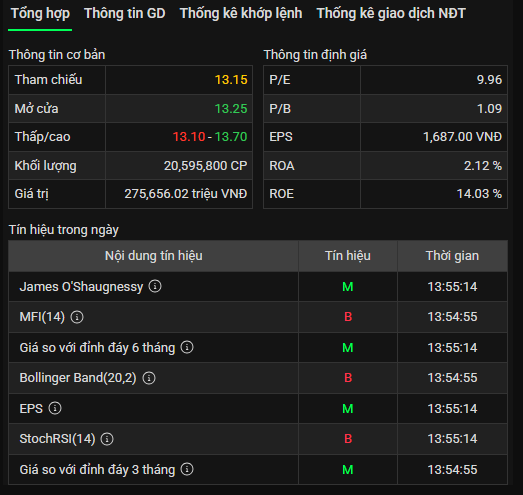Click the Tham chiếu value 13.15
The width and height of the screenshot is (523, 495).
231,80
